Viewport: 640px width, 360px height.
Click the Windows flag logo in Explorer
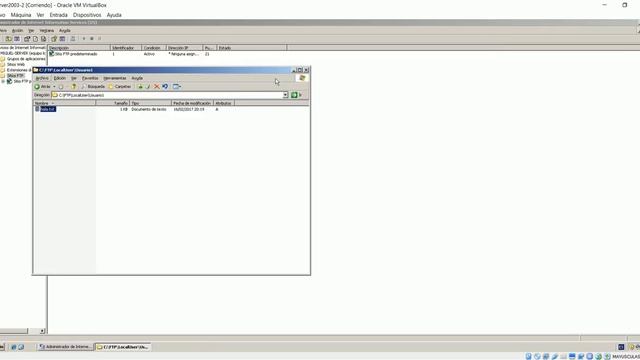[302, 78]
